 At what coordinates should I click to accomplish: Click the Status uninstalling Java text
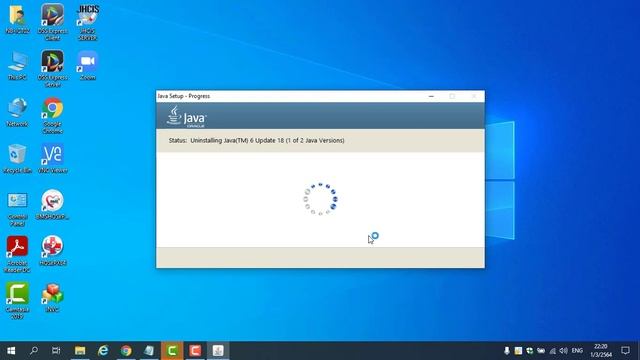coord(256,140)
